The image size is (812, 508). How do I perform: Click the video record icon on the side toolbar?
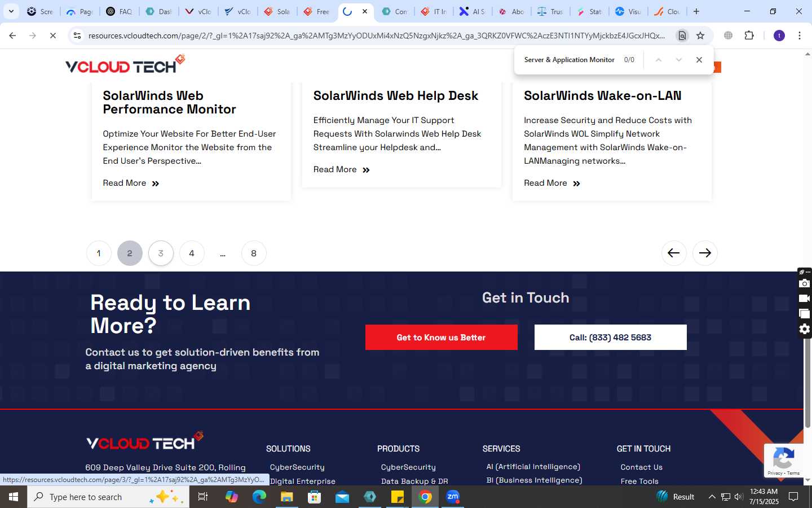[x=805, y=299]
